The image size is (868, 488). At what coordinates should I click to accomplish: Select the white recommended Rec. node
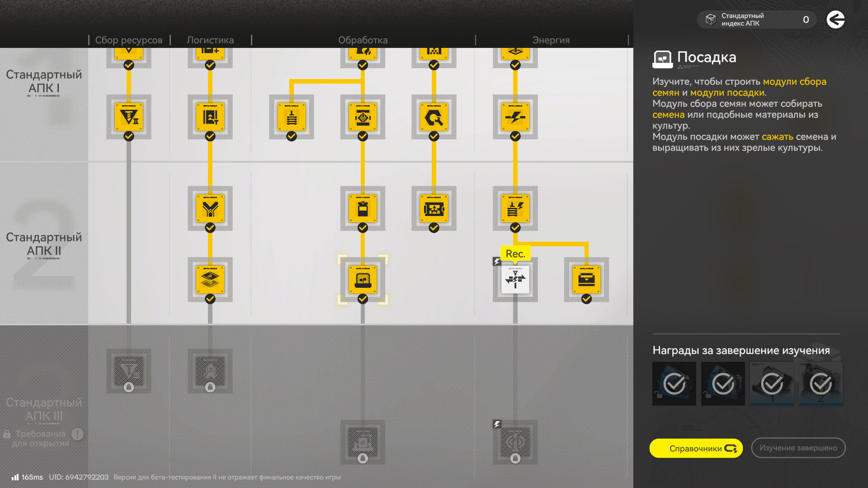515,280
